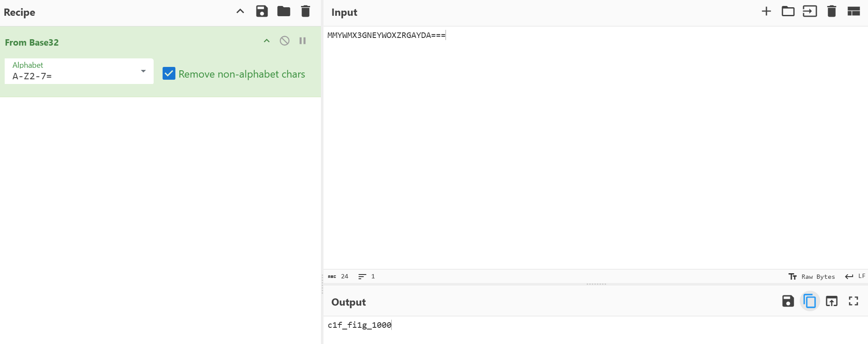The width and height of the screenshot is (868, 344).
Task: Collapse the Recipe pane chevron
Action: tap(240, 12)
